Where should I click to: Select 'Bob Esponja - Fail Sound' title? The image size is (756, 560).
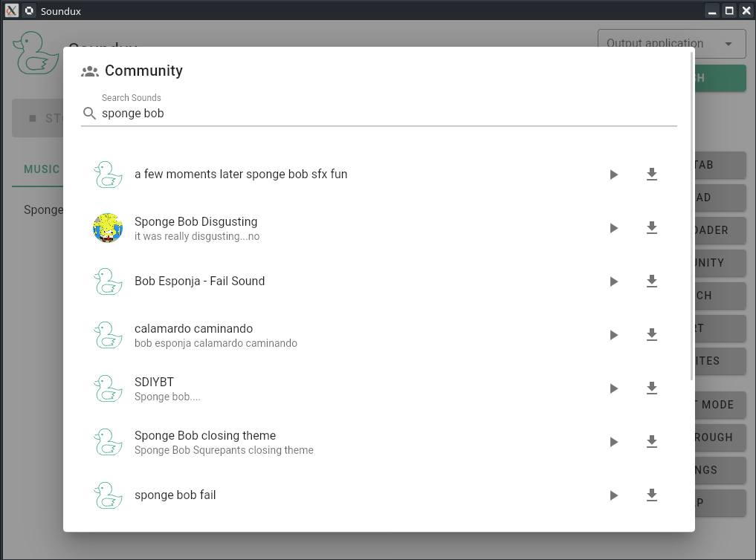point(200,281)
